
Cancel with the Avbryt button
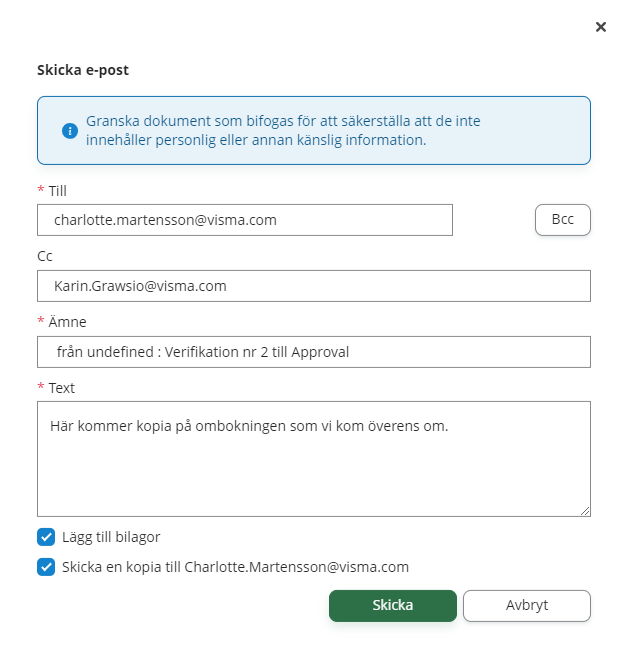[526, 606]
